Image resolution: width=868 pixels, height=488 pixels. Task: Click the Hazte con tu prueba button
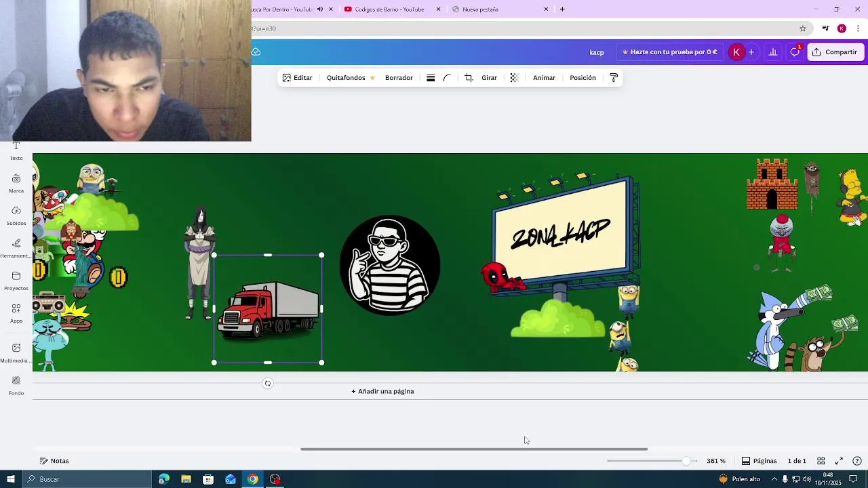click(x=669, y=52)
